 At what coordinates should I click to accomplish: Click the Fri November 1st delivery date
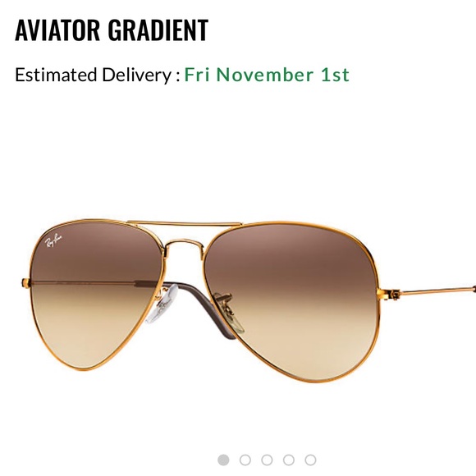[x=267, y=75]
